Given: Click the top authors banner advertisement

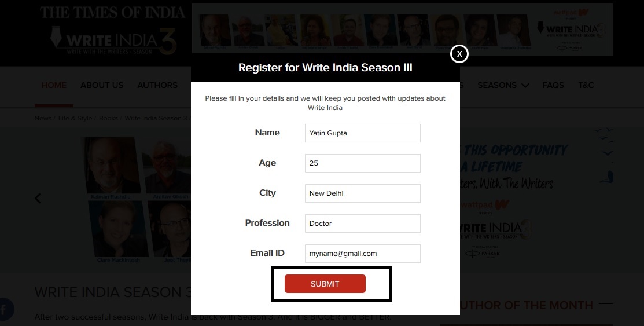Looking at the screenshot, I should (x=402, y=30).
